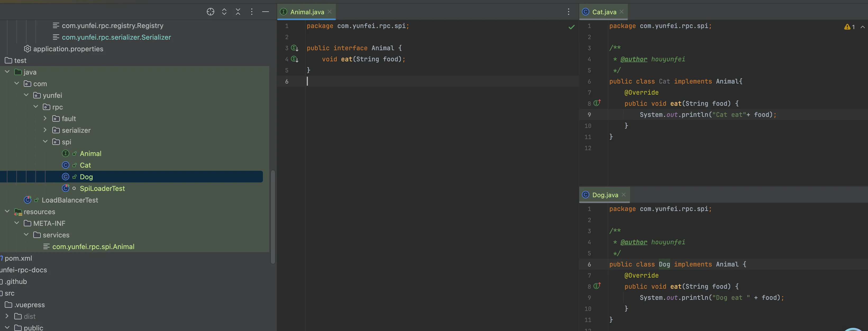Click the class icon next to Dog in tree
The image size is (868, 331).
tap(66, 177)
